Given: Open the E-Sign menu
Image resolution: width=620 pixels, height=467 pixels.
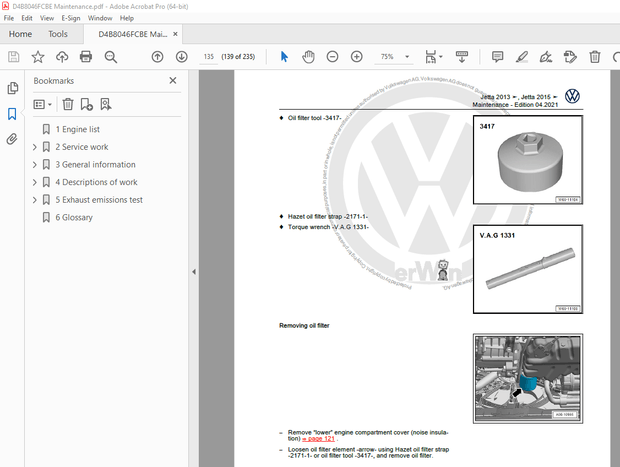Looking at the screenshot, I should point(71,18).
